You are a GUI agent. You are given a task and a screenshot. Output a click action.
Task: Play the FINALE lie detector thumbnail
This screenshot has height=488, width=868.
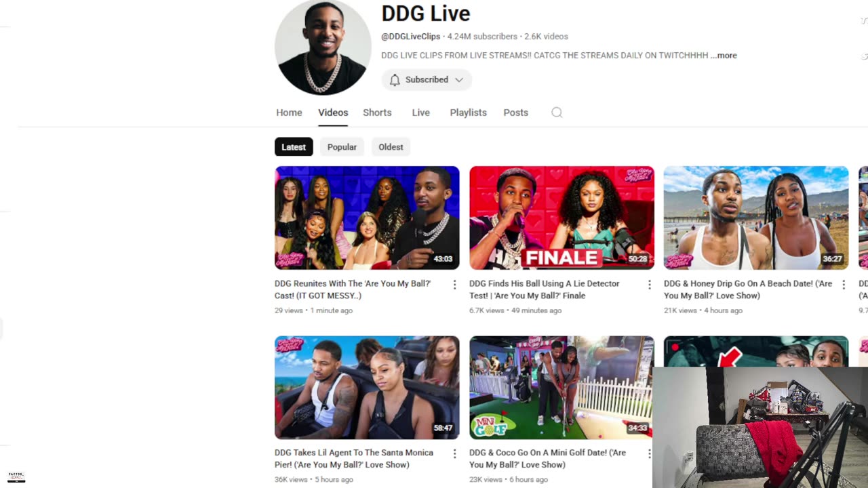561,218
